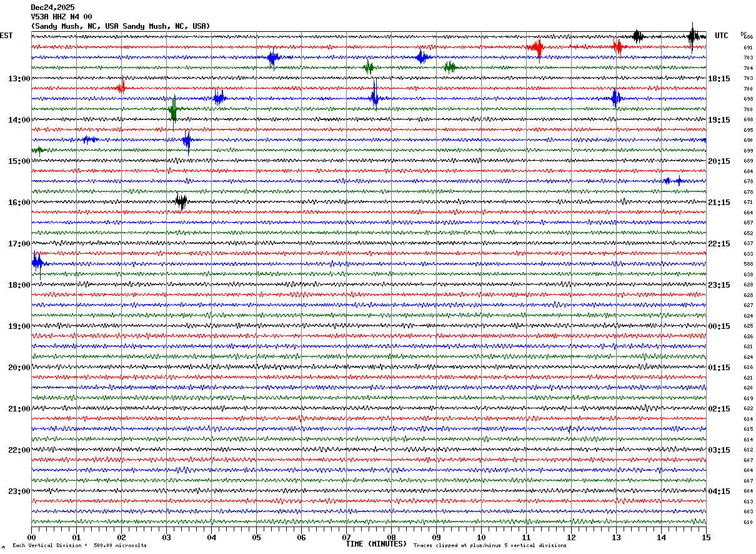The height and width of the screenshot is (554, 756).
Task: Select the UTC time zone label
Action: click(x=722, y=36)
